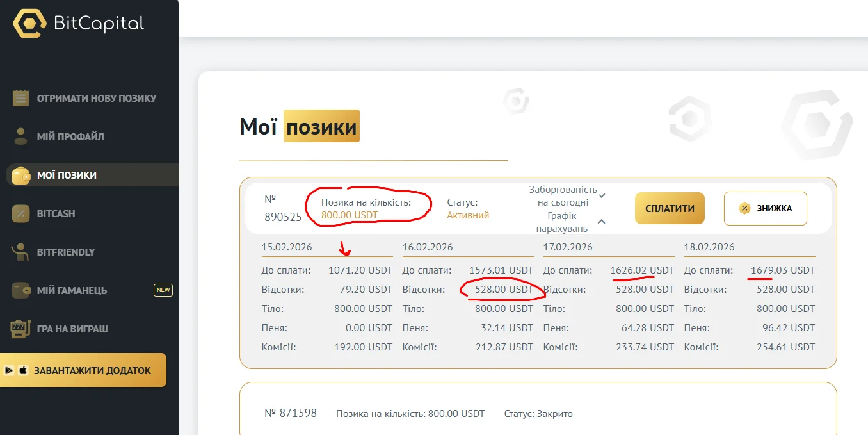The image size is (868, 435).
Task: Click the Активний status label
Action: click(468, 215)
